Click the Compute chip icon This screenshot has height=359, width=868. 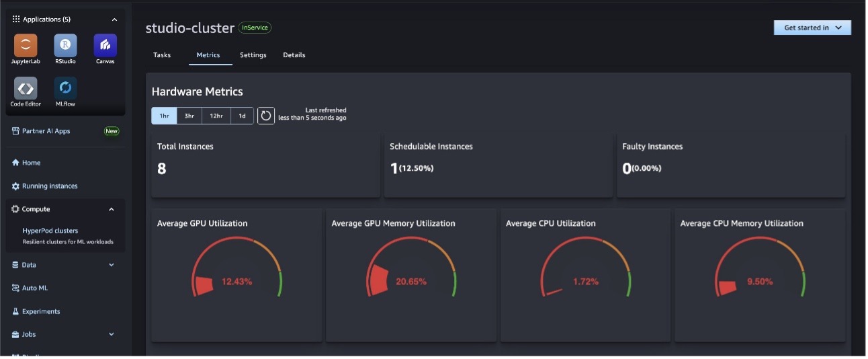pos(15,209)
